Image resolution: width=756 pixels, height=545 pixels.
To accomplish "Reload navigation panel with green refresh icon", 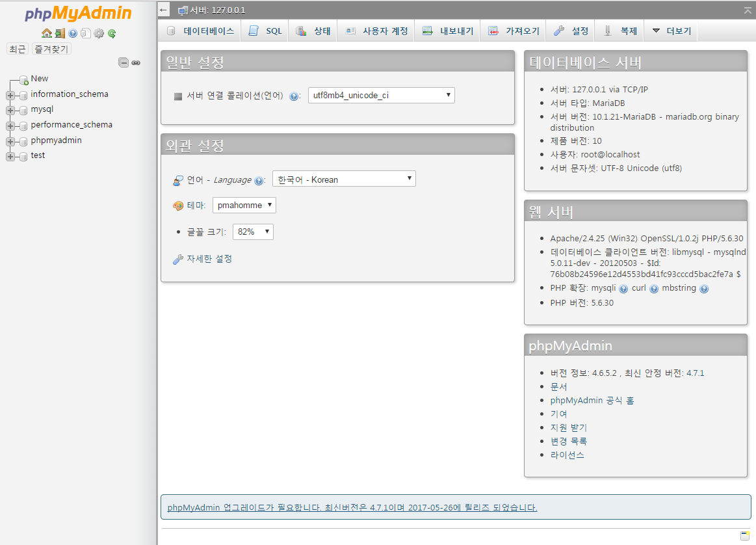I will [112, 33].
